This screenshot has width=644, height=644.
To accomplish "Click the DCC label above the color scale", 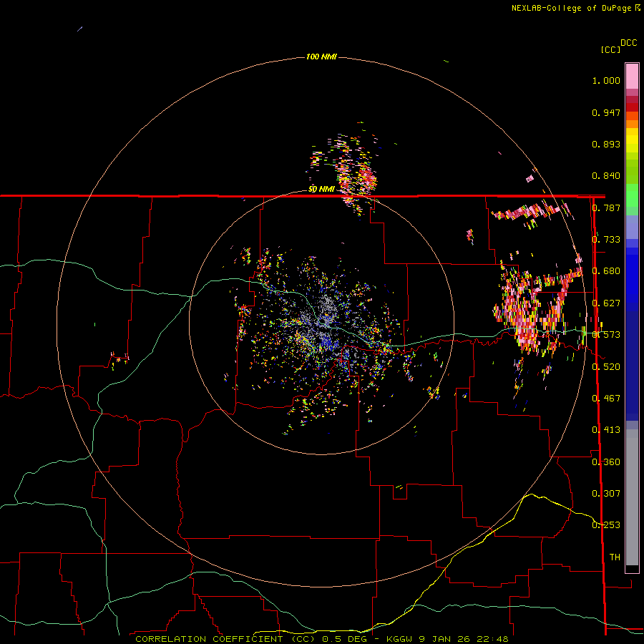I will tap(628, 43).
